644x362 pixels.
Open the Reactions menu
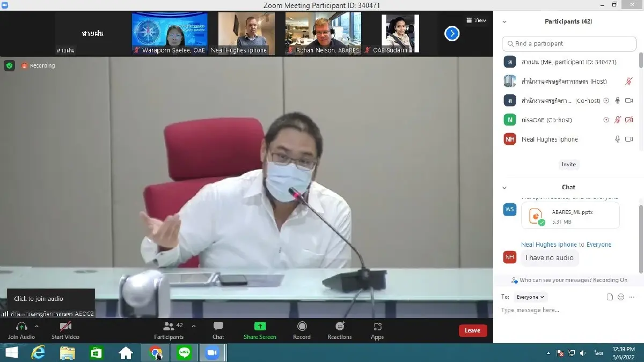pyautogui.click(x=339, y=330)
